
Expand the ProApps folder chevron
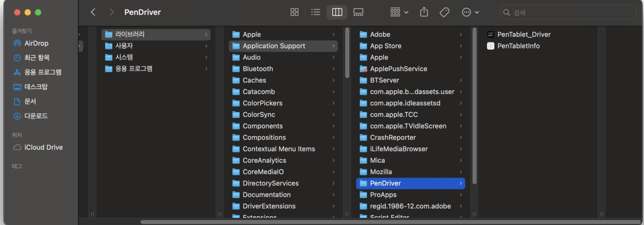(x=461, y=195)
